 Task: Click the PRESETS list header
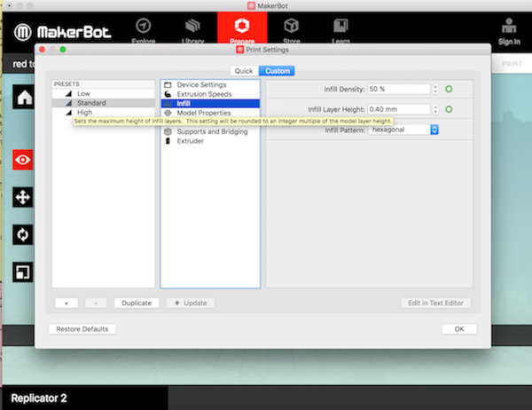click(103, 84)
